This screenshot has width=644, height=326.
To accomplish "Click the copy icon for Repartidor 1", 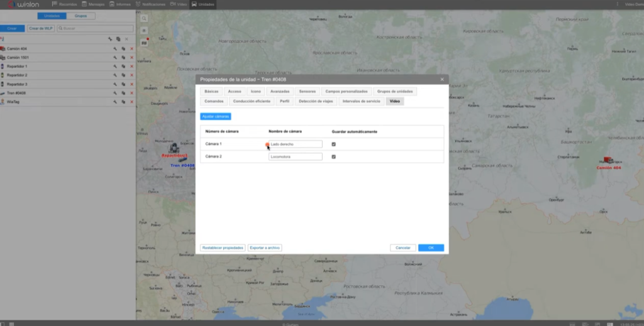I will click(123, 67).
